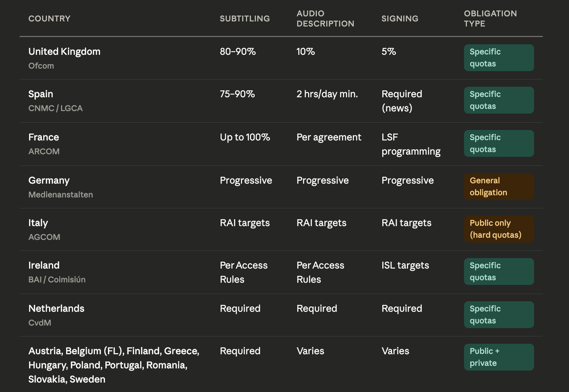Select the France country name
Viewport: 569px width, 392px height.
(x=44, y=137)
